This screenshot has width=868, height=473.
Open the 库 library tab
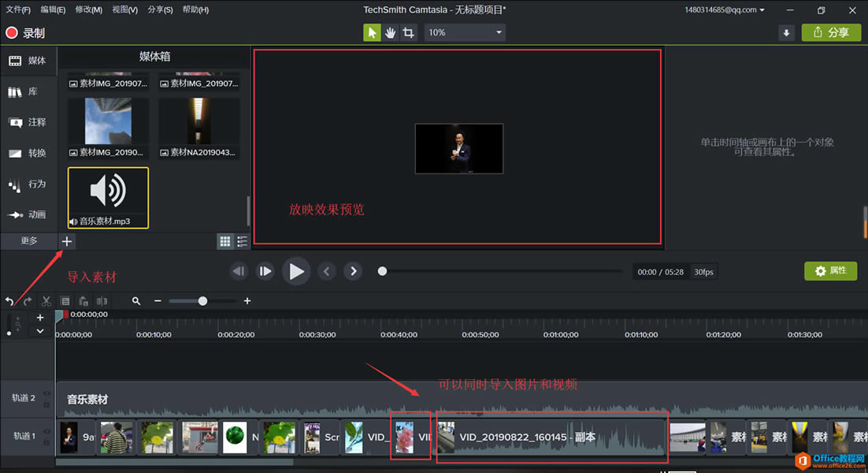coord(28,91)
